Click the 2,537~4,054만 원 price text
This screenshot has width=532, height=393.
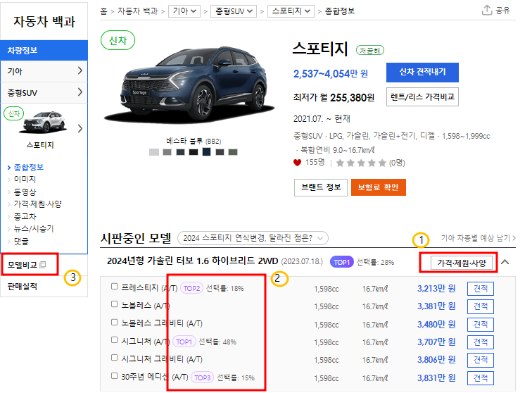[331, 74]
